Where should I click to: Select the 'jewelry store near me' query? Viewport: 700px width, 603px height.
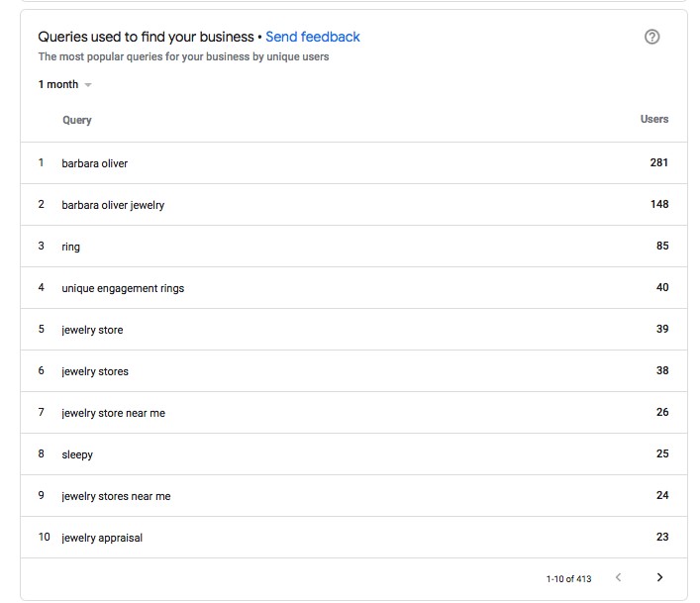tap(114, 413)
